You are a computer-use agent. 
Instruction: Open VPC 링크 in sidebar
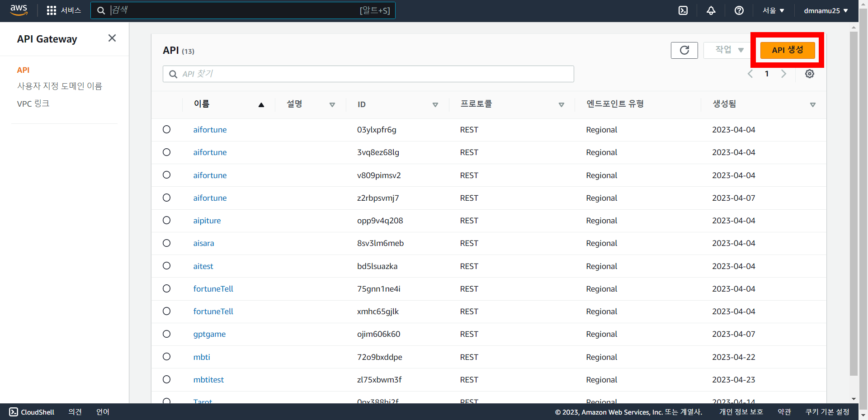pos(33,104)
